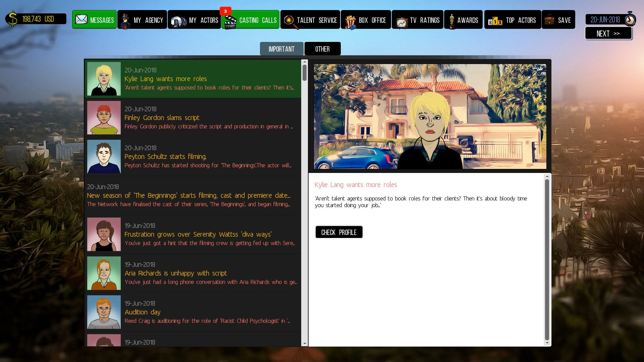Click the Save briefcase icon

pos(549,20)
